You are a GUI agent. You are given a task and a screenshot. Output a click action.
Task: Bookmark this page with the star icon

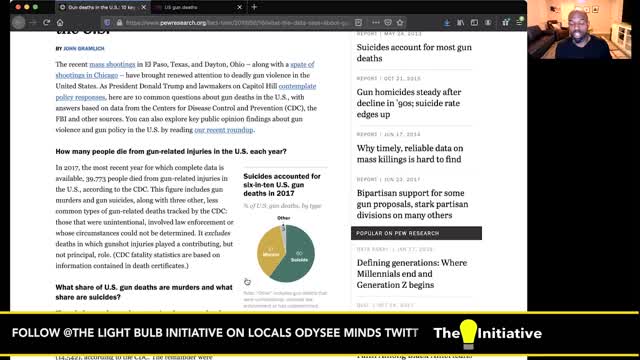click(400, 23)
